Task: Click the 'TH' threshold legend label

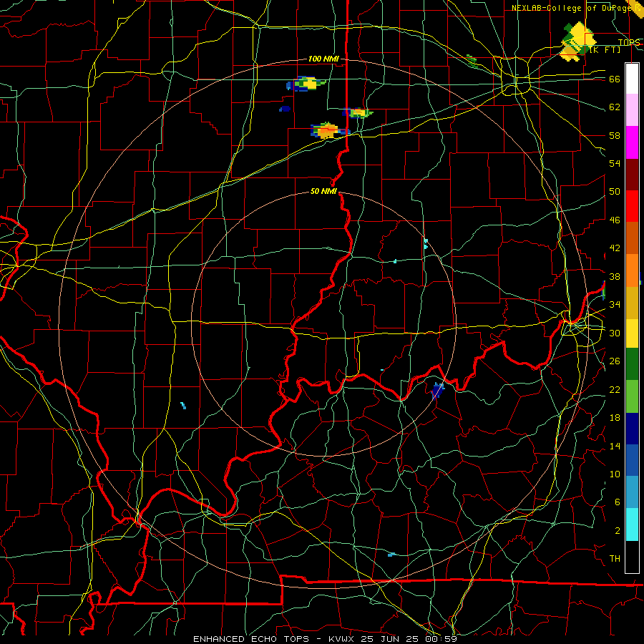Action: pyautogui.click(x=615, y=559)
